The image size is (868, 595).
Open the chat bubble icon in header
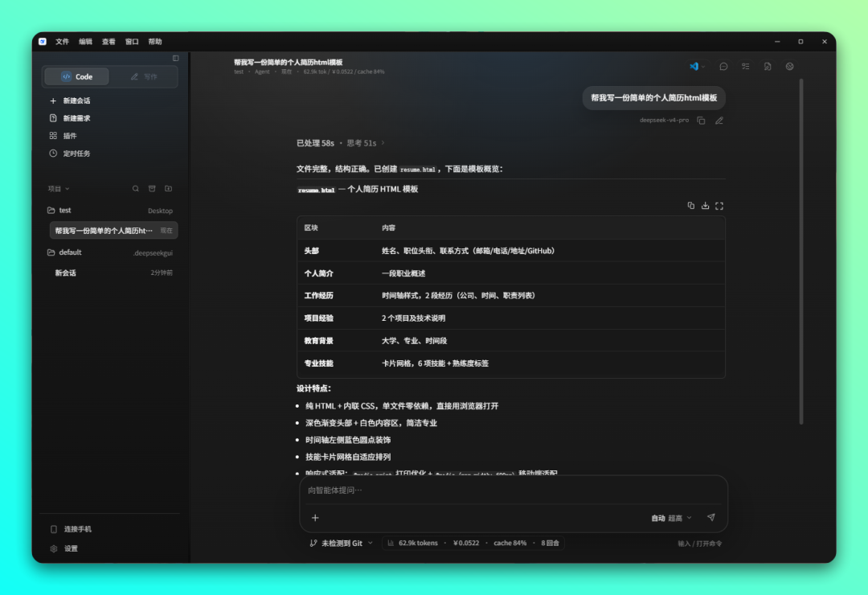(x=723, y=67)
